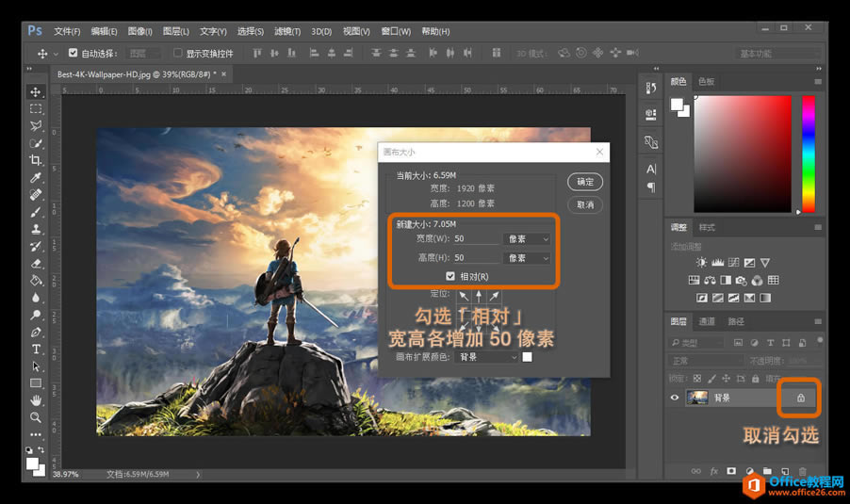Click the 确定 button in dialog
Viewport: 850px width, 504px height.
pyautogui.click(x=585, y=182)
